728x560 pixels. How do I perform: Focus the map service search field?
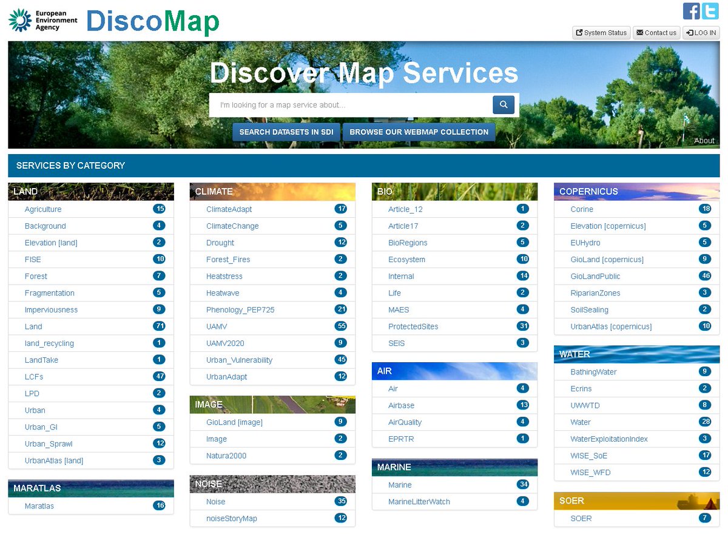pyautogui.click(x=351, y=105)
